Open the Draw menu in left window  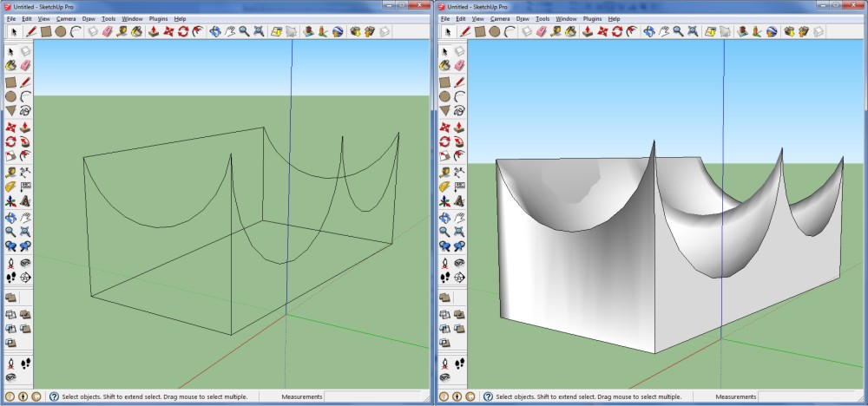89,18
